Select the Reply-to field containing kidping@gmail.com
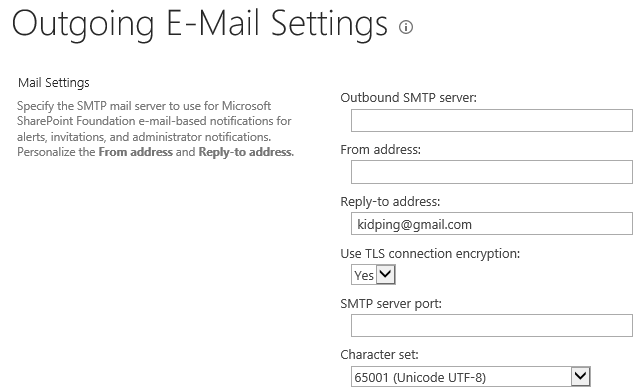The height and width of the screenshot is (392, 637). [x=492, y=223]
